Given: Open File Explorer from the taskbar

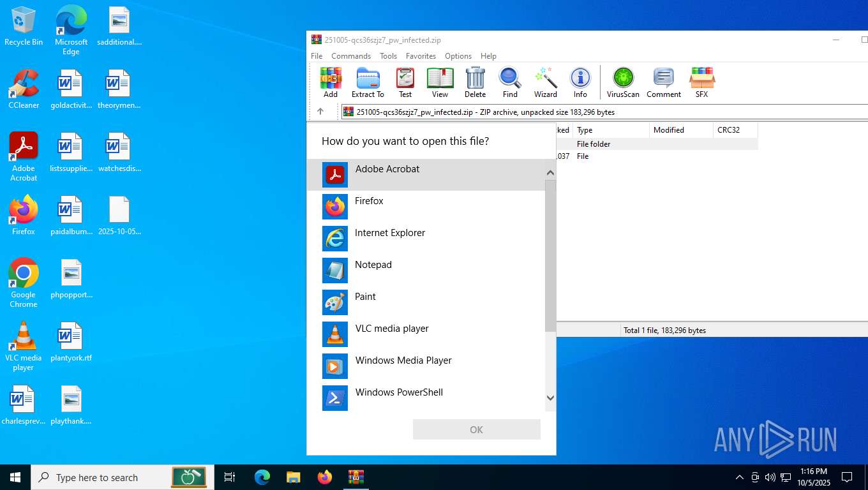Looking at the screenshot, I should [293, 477].
